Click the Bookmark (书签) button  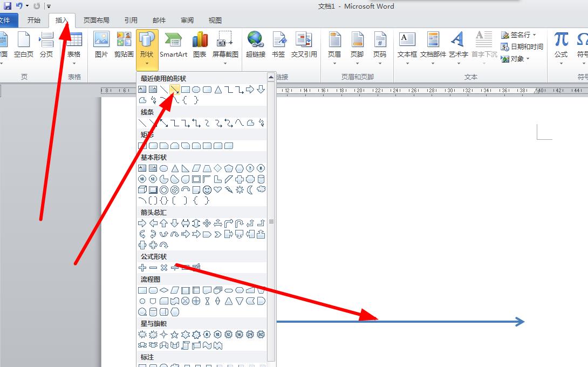point(278,45)
